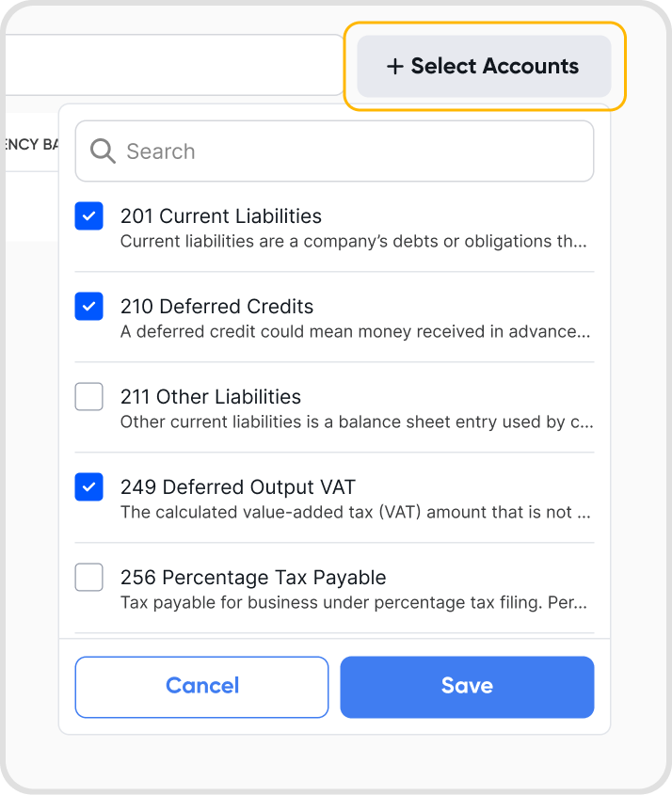Click the Deferred Output VAT description text
672x795 pixels.
[x=356, y=512]
